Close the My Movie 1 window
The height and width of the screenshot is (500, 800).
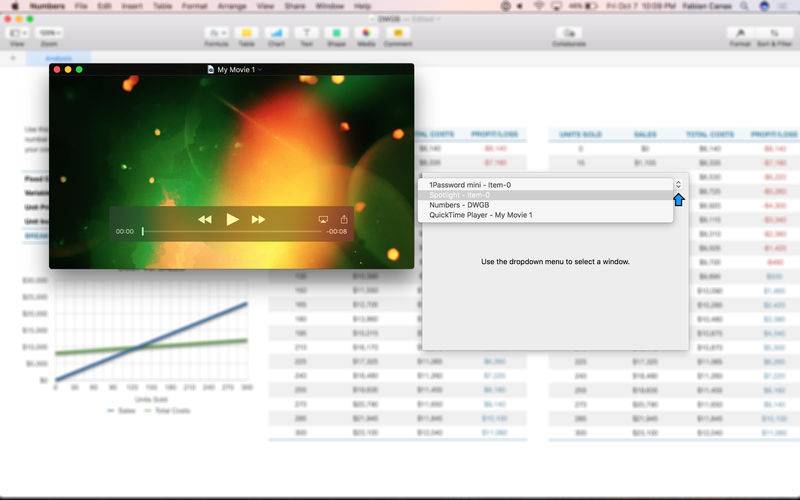[57, 69]
